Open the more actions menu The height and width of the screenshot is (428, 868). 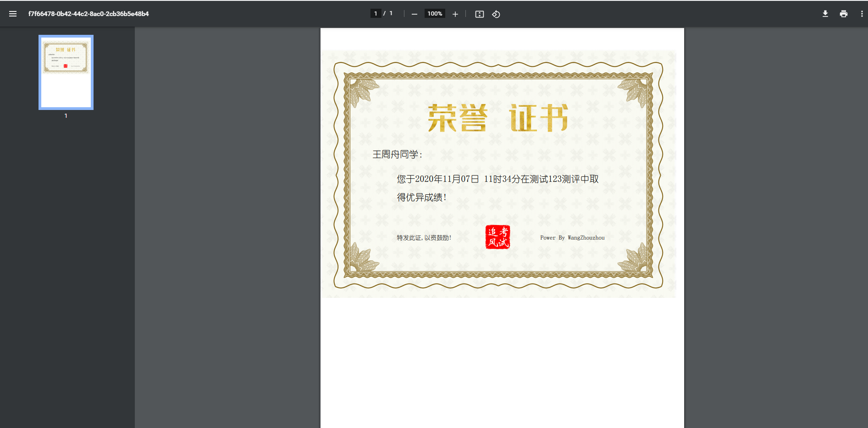pos(862,14)
